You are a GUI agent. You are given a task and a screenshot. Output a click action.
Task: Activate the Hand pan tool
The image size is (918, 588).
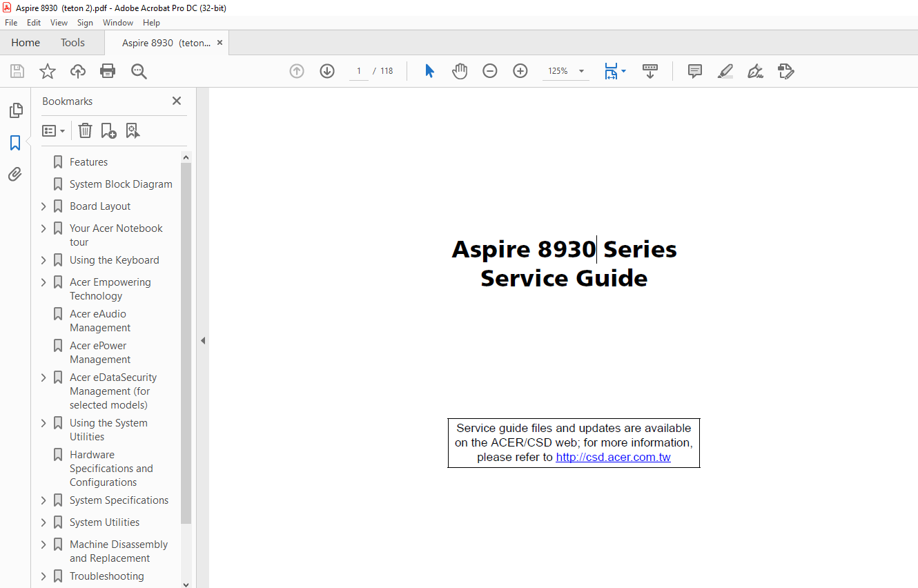[460, 71]
